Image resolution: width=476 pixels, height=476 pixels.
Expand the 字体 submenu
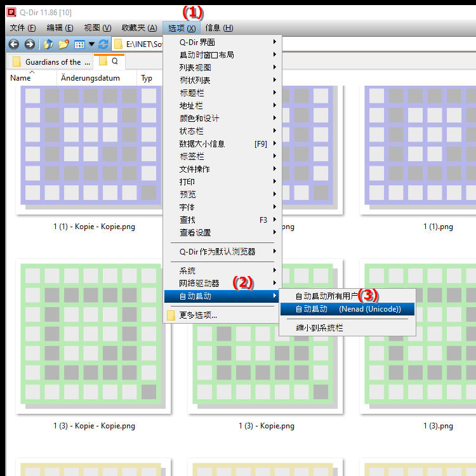[x=222, y=207]
